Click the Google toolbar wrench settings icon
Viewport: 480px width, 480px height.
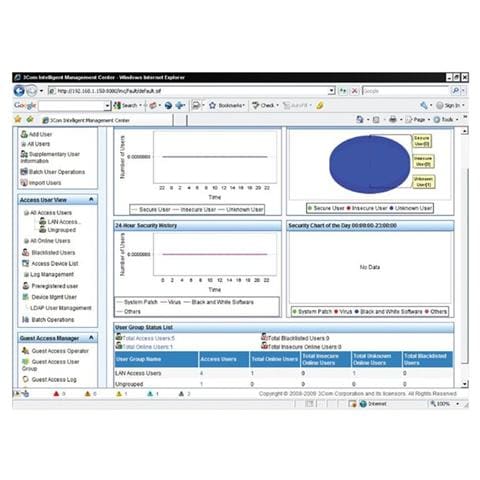424,105
